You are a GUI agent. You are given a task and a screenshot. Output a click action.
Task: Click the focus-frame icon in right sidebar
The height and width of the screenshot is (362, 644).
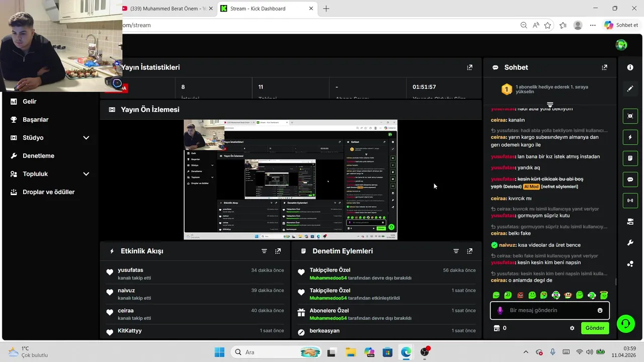point(630,116)
